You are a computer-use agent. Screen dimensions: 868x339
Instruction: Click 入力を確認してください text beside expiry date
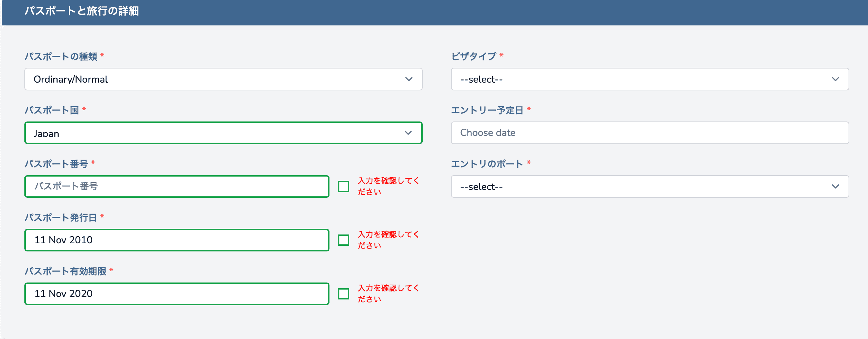tap(388, 293)
